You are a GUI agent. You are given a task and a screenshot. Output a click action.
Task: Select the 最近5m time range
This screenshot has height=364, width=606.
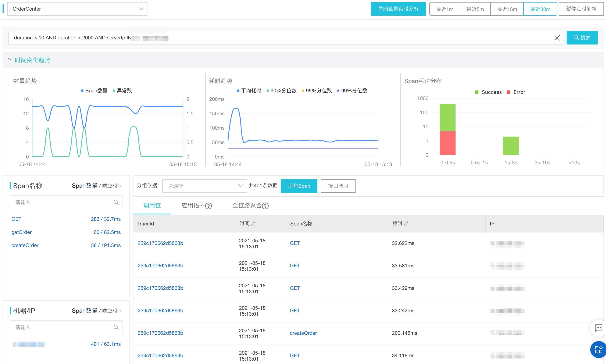(475, 9)
